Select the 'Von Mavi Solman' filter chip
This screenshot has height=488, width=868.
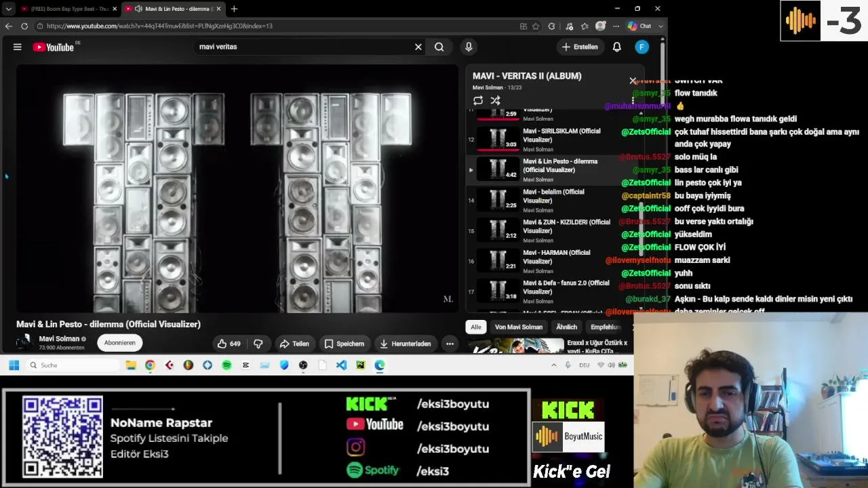click(x=519, y=327)
